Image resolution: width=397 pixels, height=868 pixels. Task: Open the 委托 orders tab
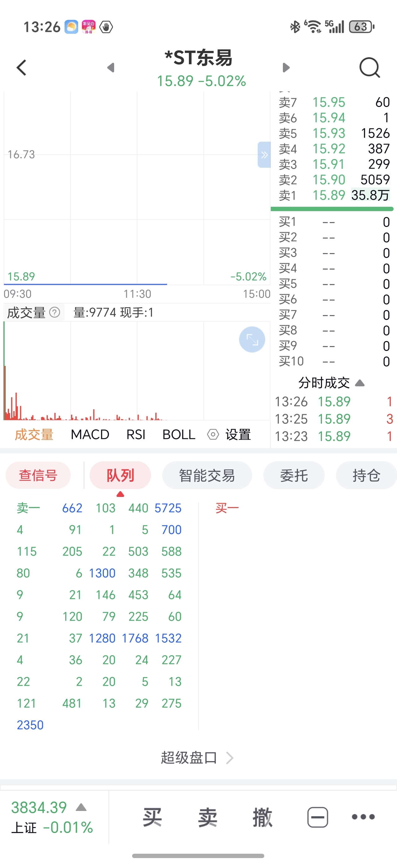pos(294,475)
